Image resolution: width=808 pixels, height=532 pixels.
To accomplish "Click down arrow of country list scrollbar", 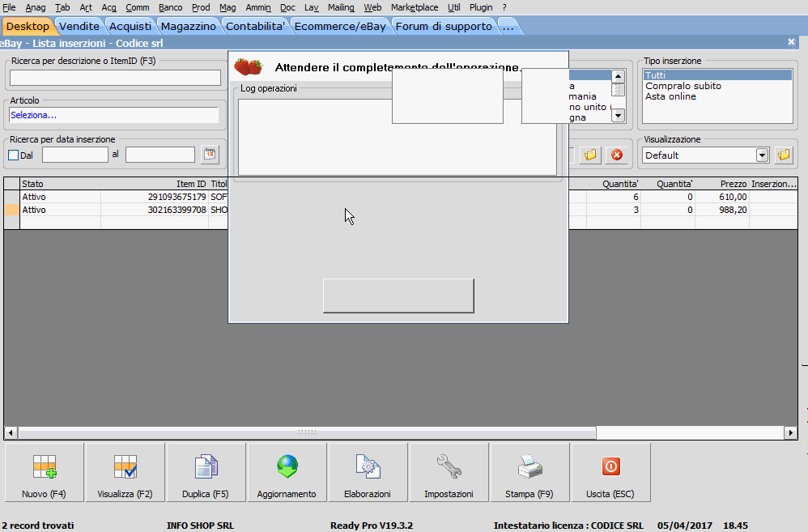I will click(618, 116).
